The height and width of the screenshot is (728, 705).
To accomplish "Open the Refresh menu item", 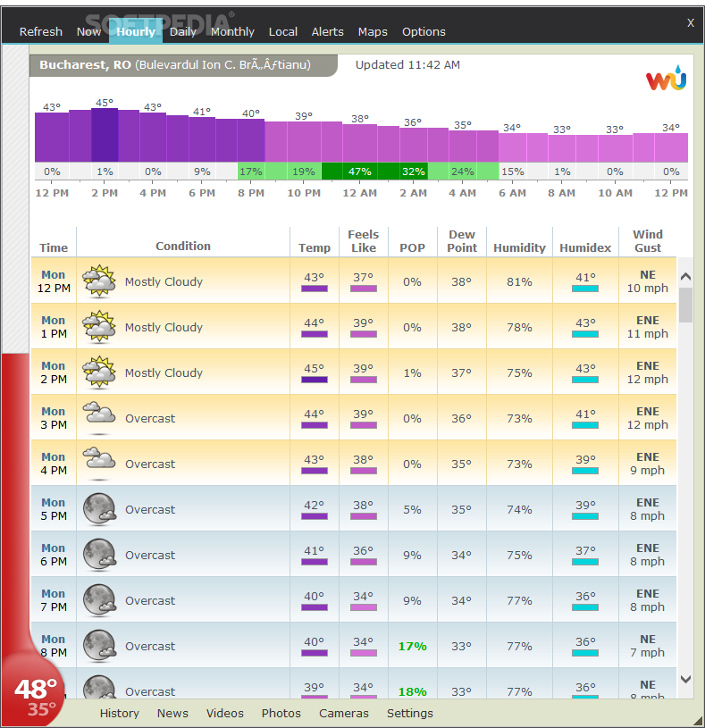I will [41, 31].
